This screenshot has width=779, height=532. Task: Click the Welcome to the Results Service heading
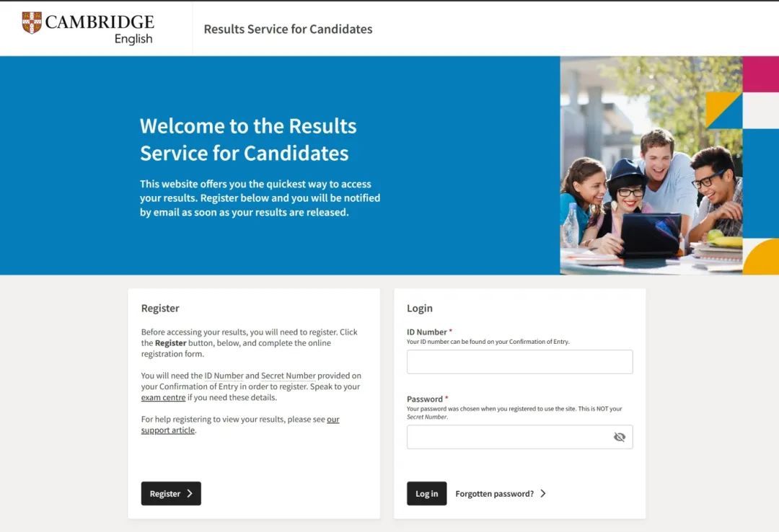click(x=248, y=139)
